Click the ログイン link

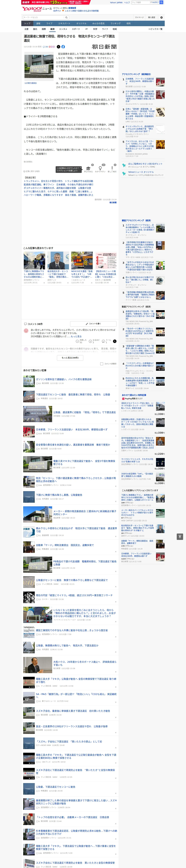tap(57, 11)
